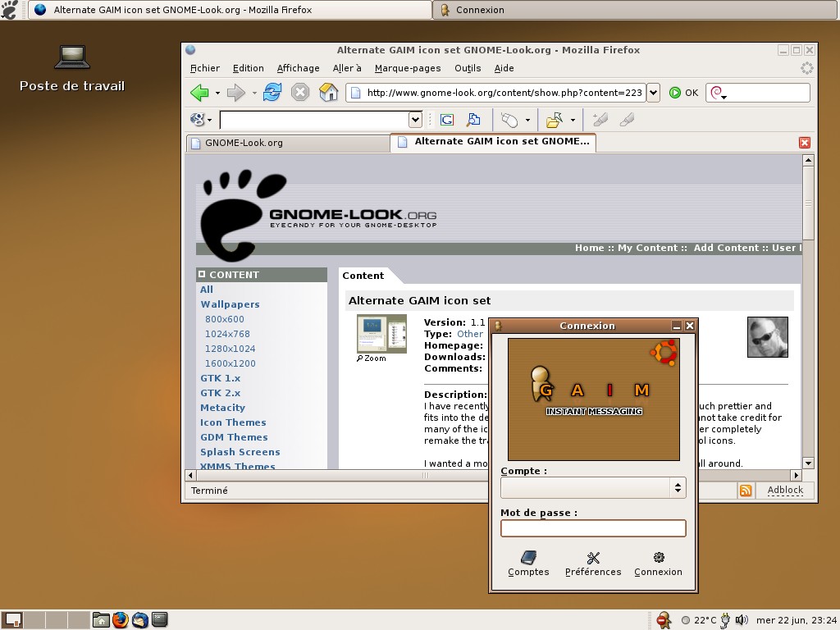Screen dimensions: 840x630
Task: Reload the page with the blue Refresh icon
Action: [272, 92]
